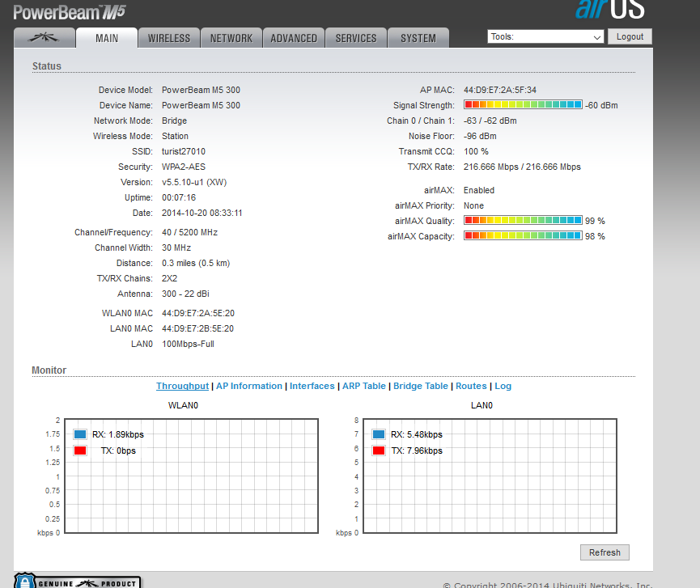The width and height of the screenshot is (700, 588).
Task: Click the LAN0 MAC address 44:D9:E7:2B:5E:20
Action: [x=197, y=328]
